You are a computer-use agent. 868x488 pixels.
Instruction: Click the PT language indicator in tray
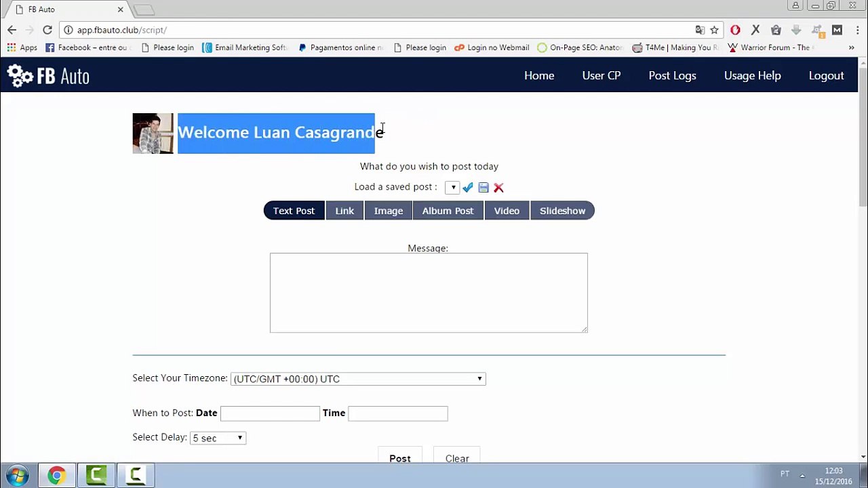click(785, 474)
